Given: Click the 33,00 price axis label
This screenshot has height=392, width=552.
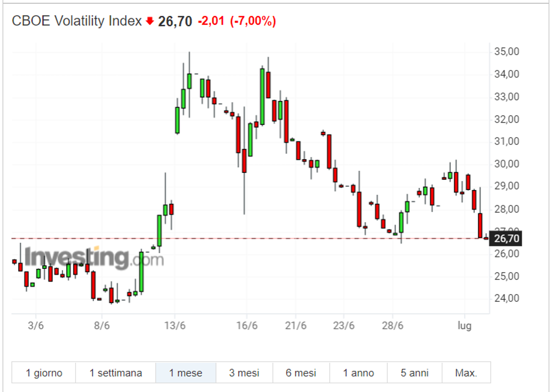Looking at the screenshot, I should click(x=507, y=97).
